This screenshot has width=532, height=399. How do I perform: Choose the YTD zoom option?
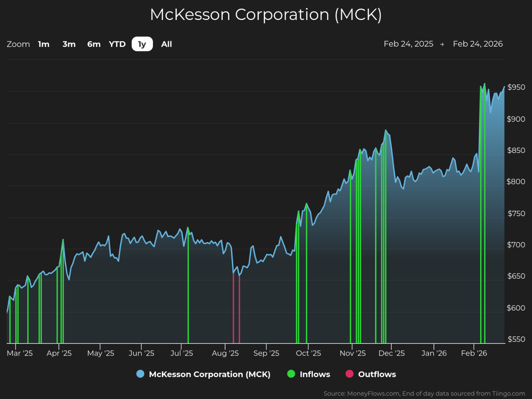117,44
